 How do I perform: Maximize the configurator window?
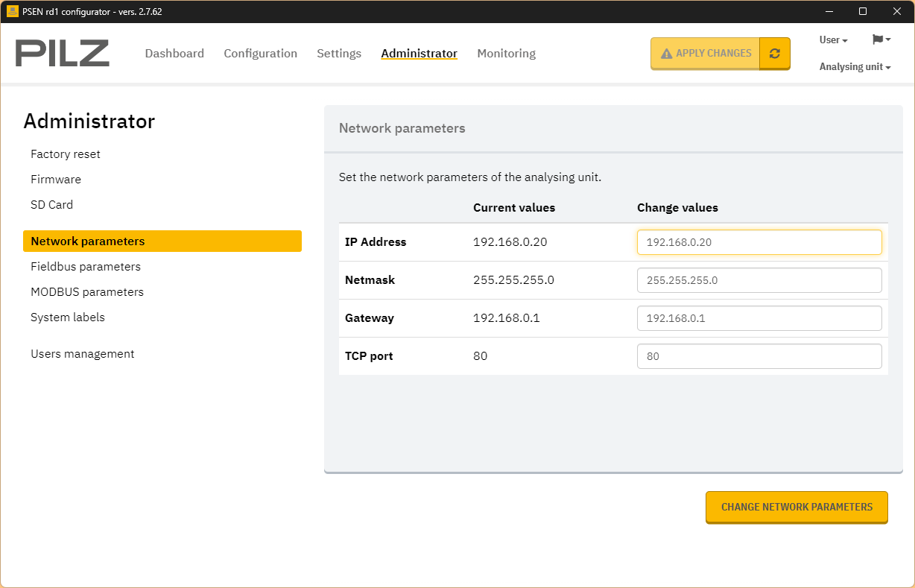click(x=863, y=11)
